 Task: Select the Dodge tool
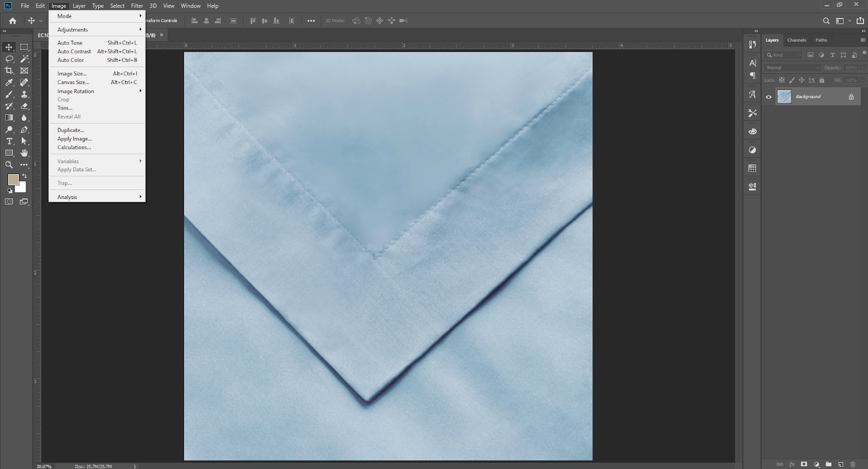(9, 130)
